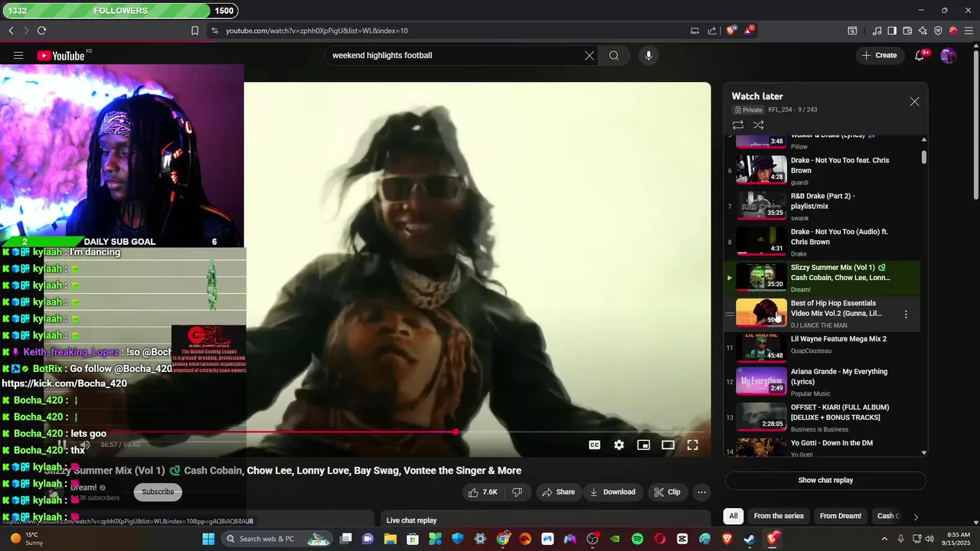Image resolution: width=980 pixels, height=551 pixels.
Task: Open Brave Wallet icon
Action: [x=907, y=31]
